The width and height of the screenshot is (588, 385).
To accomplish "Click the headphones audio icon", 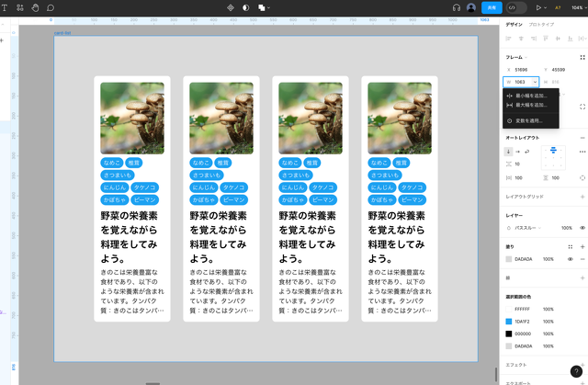I will (x=457, y=7).
